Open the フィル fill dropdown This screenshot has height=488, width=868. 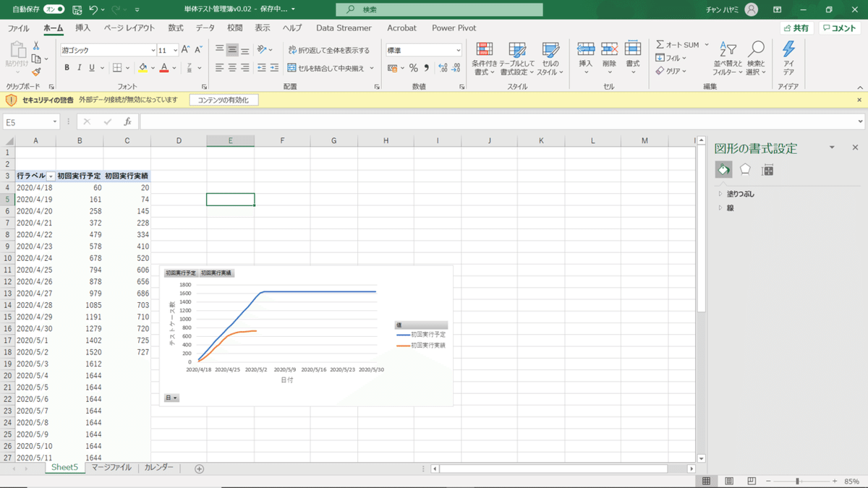(x=671, y=58)
